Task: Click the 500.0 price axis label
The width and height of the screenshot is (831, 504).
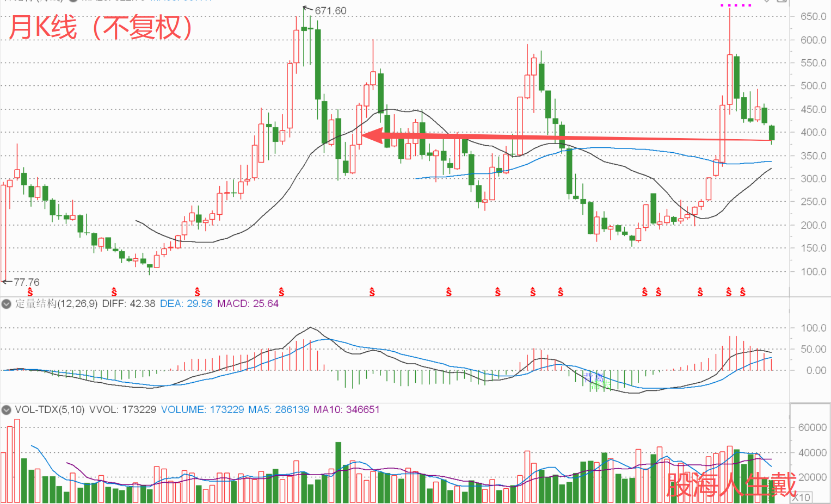Action: coord(813,85)
